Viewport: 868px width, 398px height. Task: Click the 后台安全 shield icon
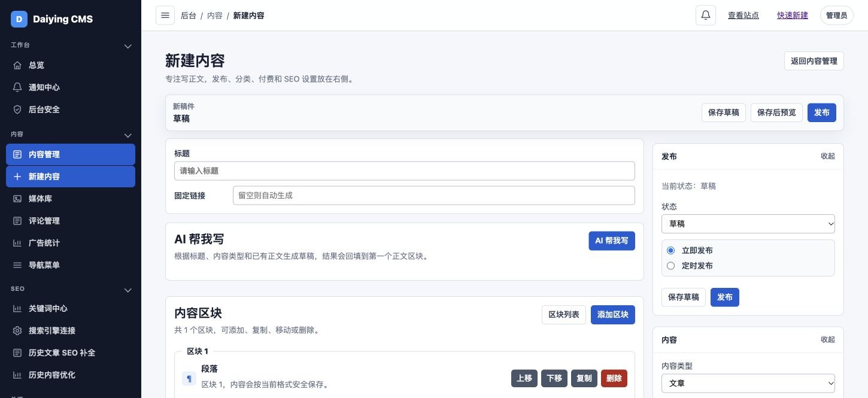click(x=17, y=110)
